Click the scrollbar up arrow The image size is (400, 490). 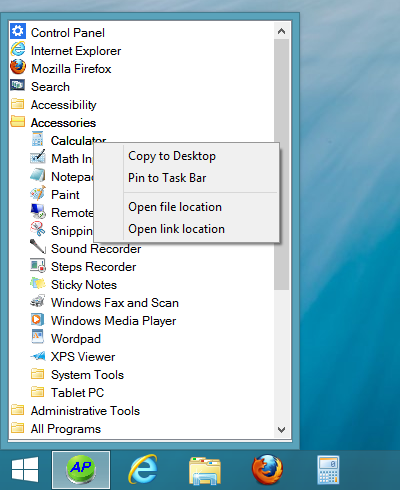tap(281, 31)
